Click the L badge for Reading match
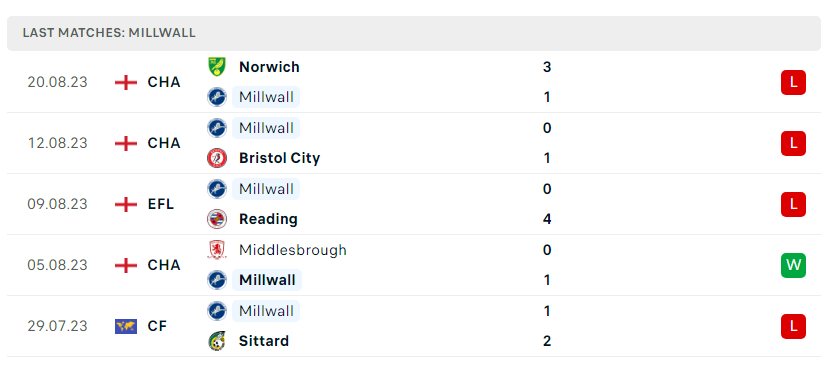Image resolution: width=831 pixels, height=374 pixels. coord(793,204)
